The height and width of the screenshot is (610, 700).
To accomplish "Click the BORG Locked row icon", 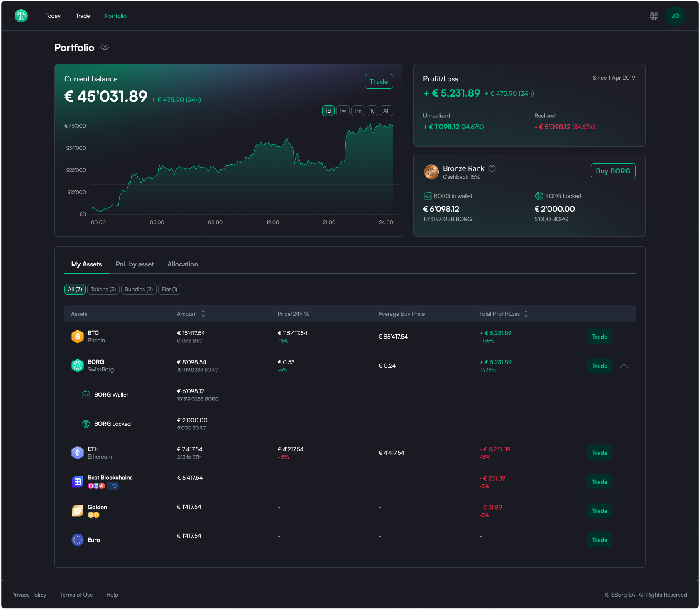I will [x=86, y=424].
